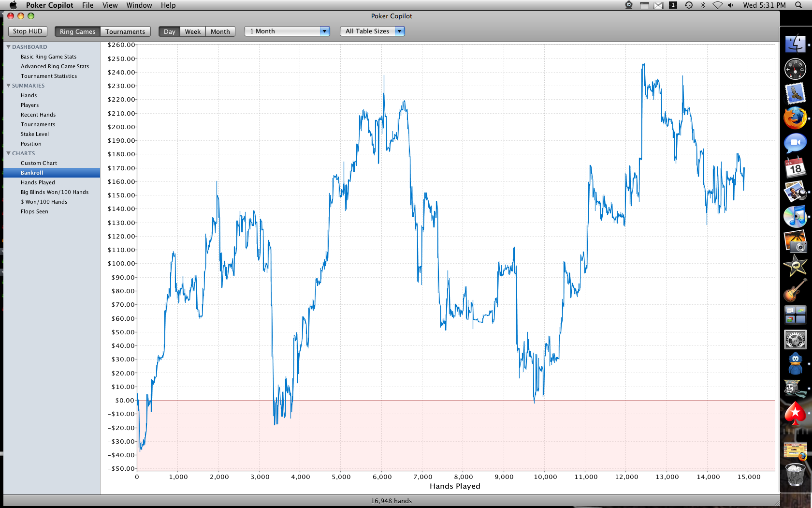
Task: Open blue bird Adium icon in Dock
Action: 795,364
